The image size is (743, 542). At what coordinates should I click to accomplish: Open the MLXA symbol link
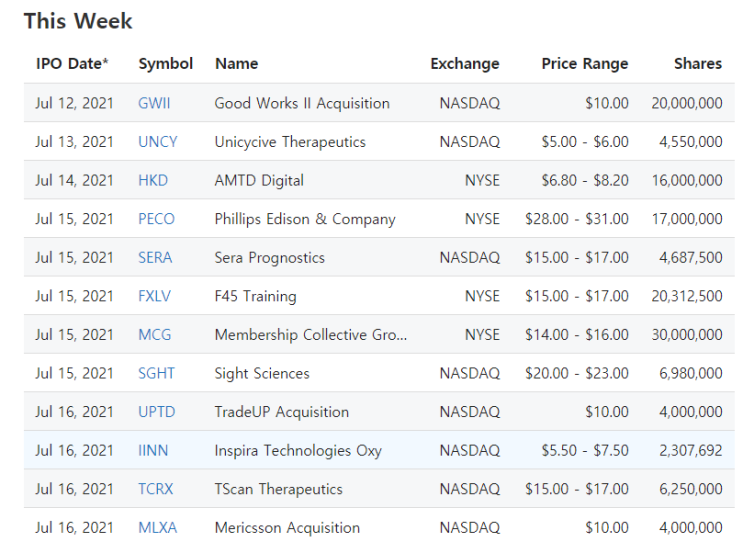(x=157, y=528)
